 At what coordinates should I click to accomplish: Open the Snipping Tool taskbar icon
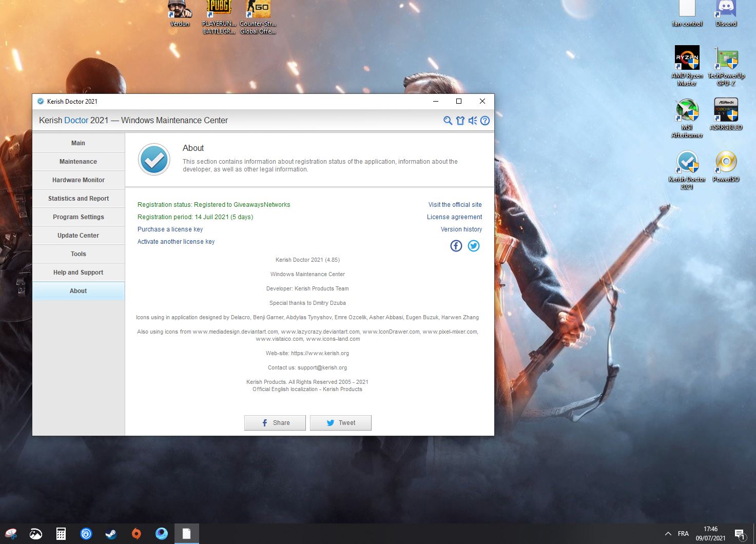click(x=11, y=534)
